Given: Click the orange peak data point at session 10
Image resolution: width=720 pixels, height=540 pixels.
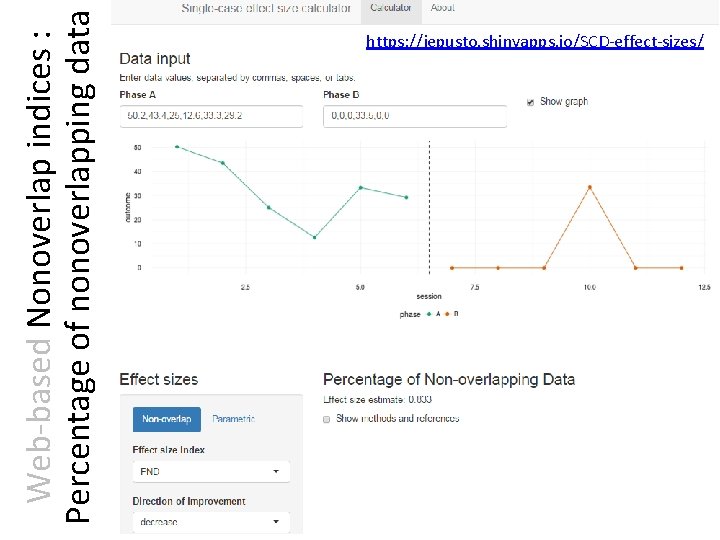Looking at the screenshot, I should pyautogui.click(x=590, y=187).
